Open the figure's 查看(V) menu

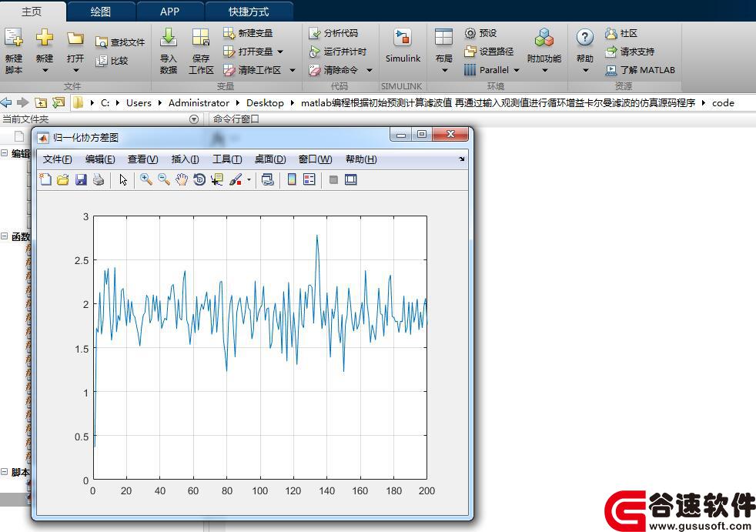[x=142, y=159]
